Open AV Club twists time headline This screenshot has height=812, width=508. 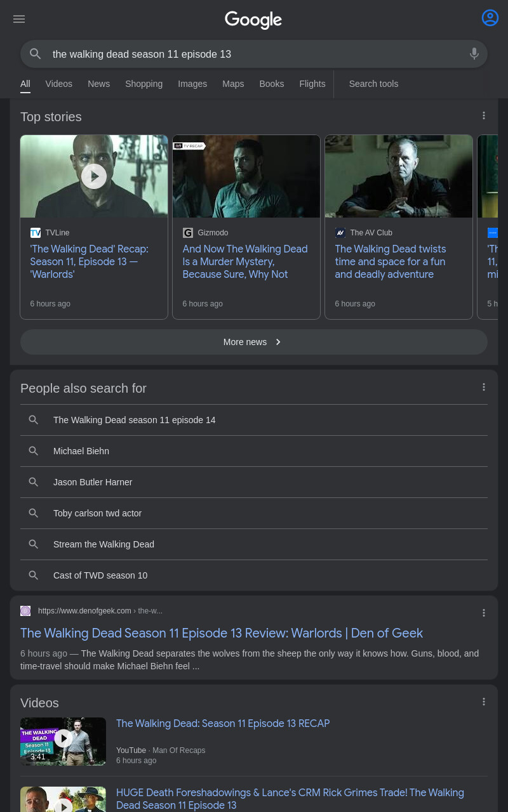coord(391,261)
